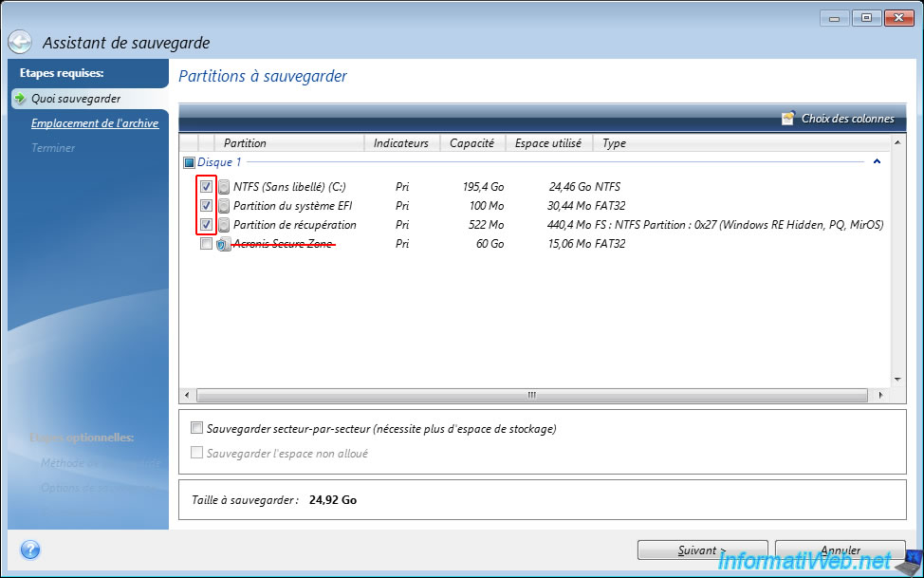Click the back arrow icon in title bar
Viewport: 924px width, 578px height.
click(21, 43)
